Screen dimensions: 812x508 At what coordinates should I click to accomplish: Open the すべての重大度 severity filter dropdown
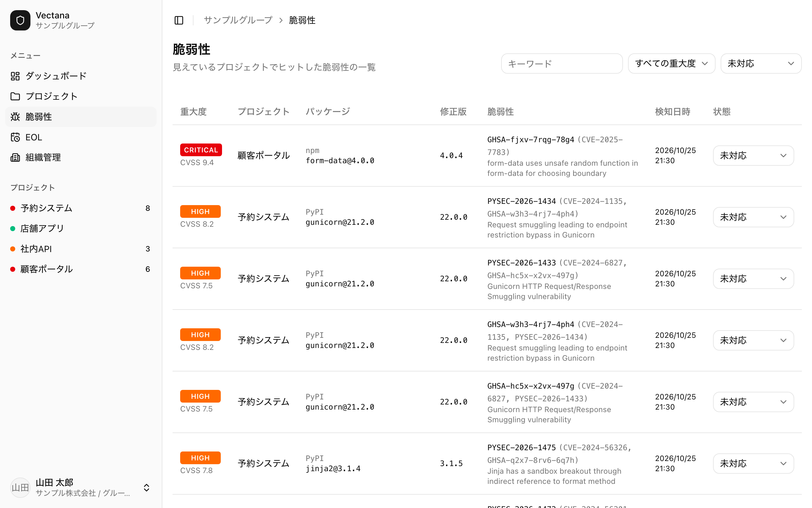pyautogui.click(x=671, y=63)
